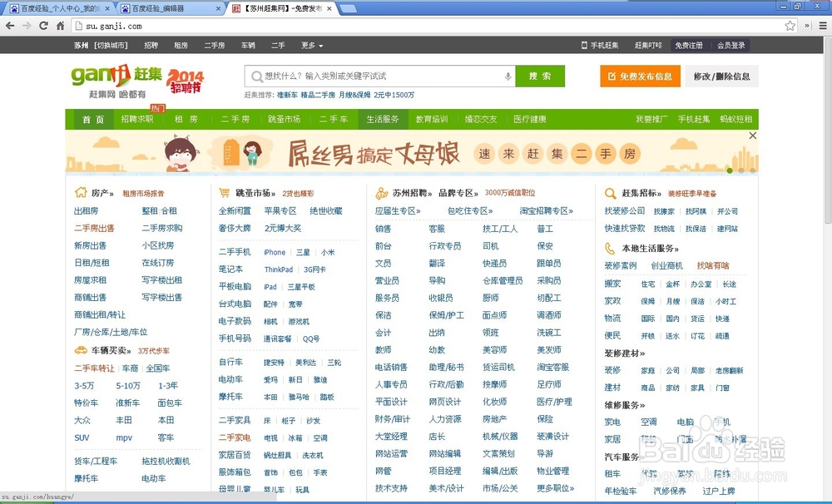Open the iPhone link under 二手手机
The image size is (832, 504).
click(x=275, y=253)
